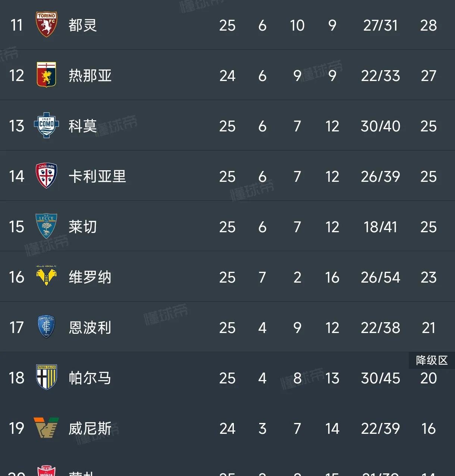Viewport: 455px width, 476px height.
Task: Tap the Empoli club badge
Action: tap(46, 327)
